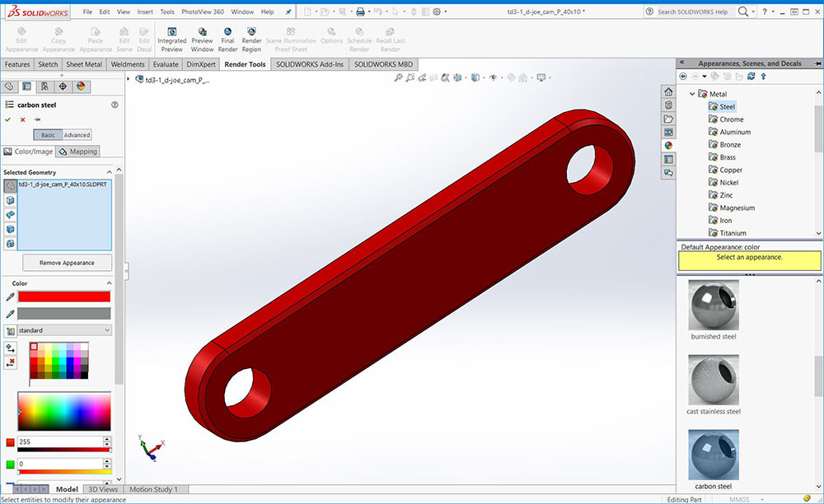Select the Render Region tool
824x504 pixels.
251,39
